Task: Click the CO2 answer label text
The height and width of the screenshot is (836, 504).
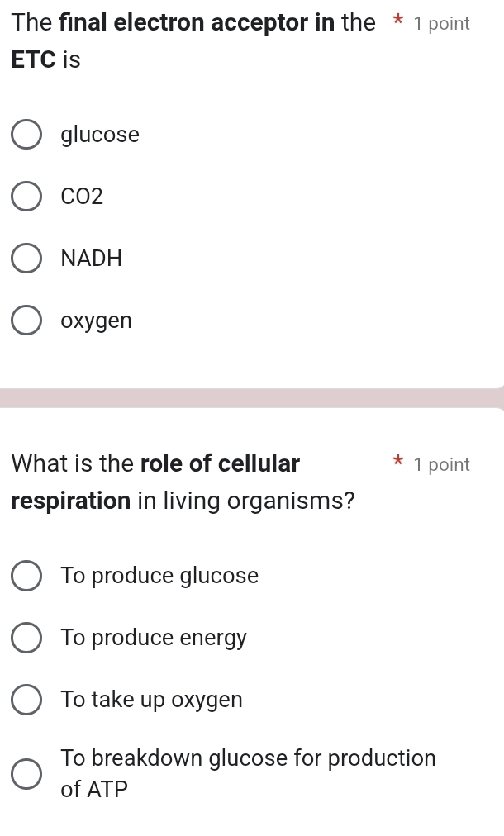Action: pyautogui.click(x=82, y=197)
